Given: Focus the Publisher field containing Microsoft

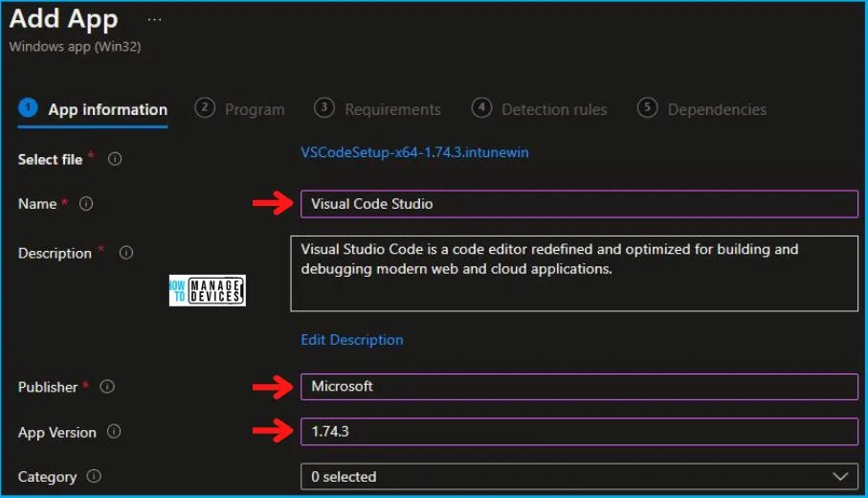Looking at the screenshot, I should [579, 387].
